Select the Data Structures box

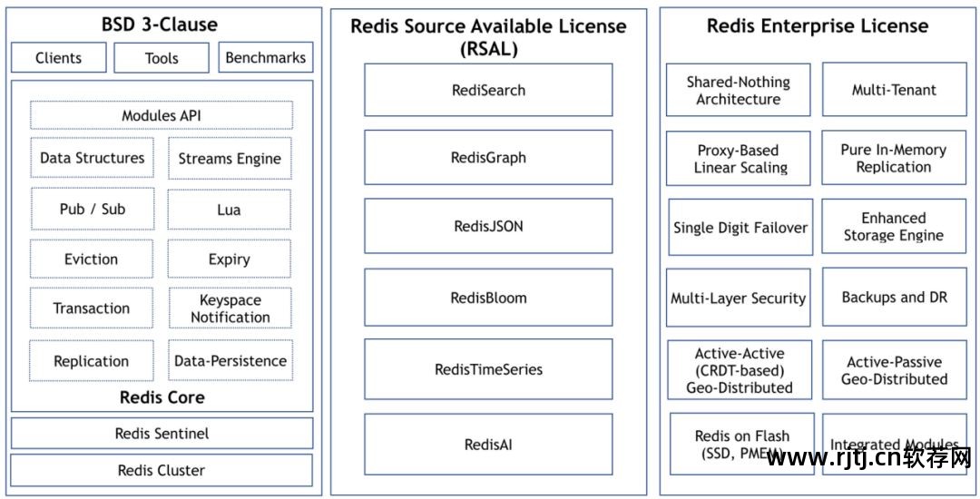(92, 158)
